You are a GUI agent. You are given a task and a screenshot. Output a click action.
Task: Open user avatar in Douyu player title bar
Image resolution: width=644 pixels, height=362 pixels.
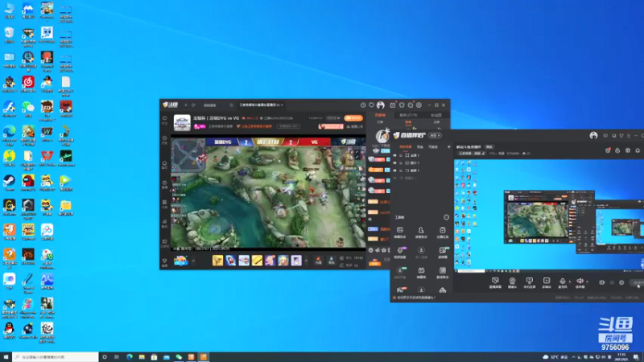point(381,105)
